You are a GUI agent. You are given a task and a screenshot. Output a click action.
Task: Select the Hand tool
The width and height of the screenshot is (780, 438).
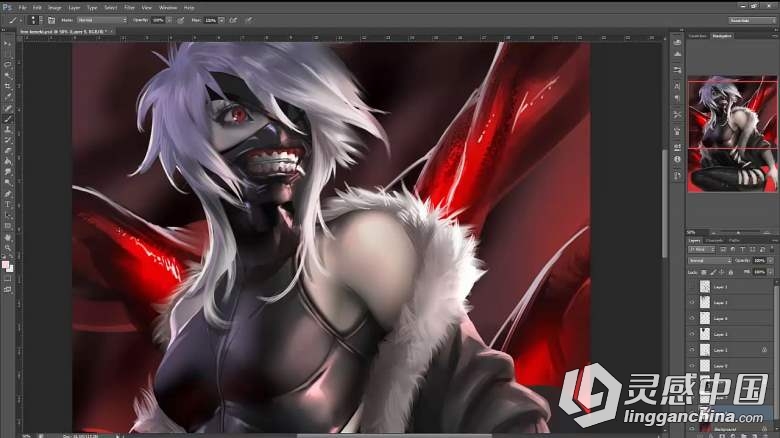[7, 237]
